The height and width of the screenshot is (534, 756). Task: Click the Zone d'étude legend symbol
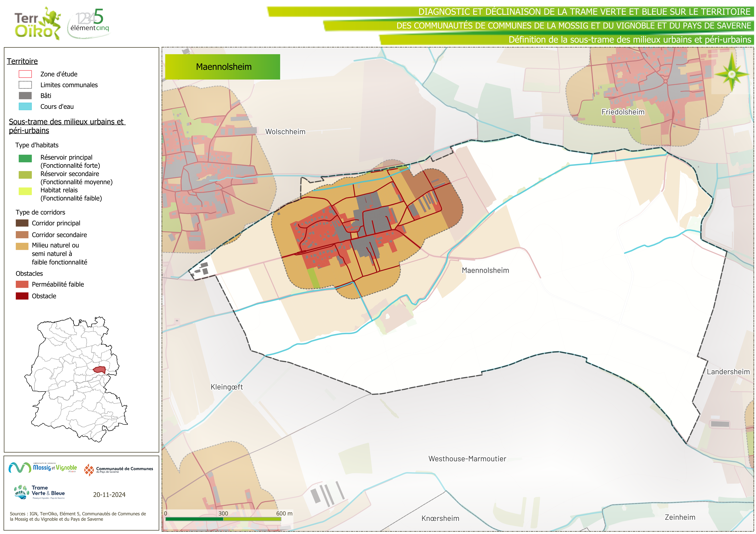tap(25, 74)
